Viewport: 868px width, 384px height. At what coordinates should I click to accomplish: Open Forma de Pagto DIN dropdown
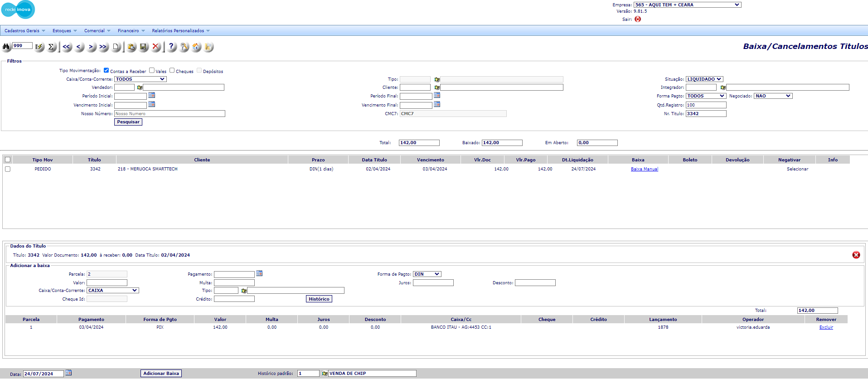[x=427, y=274]
